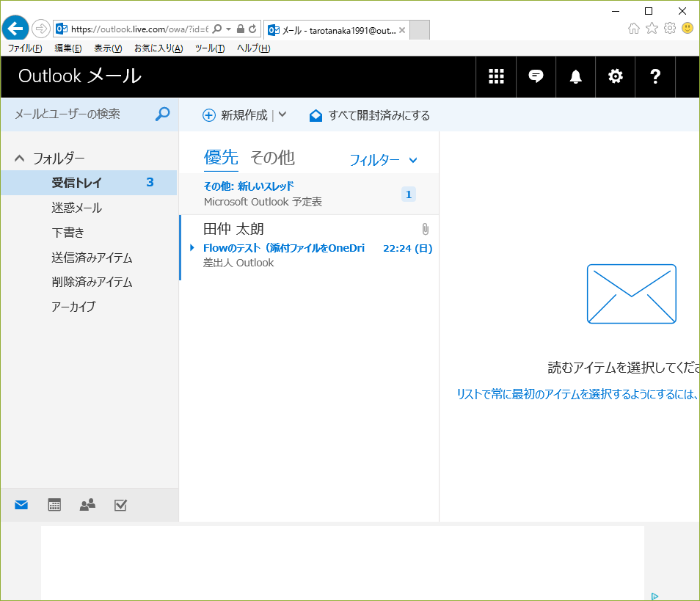
Task: Open People contacts icon at bottom
Action: [x=87, y=505]
